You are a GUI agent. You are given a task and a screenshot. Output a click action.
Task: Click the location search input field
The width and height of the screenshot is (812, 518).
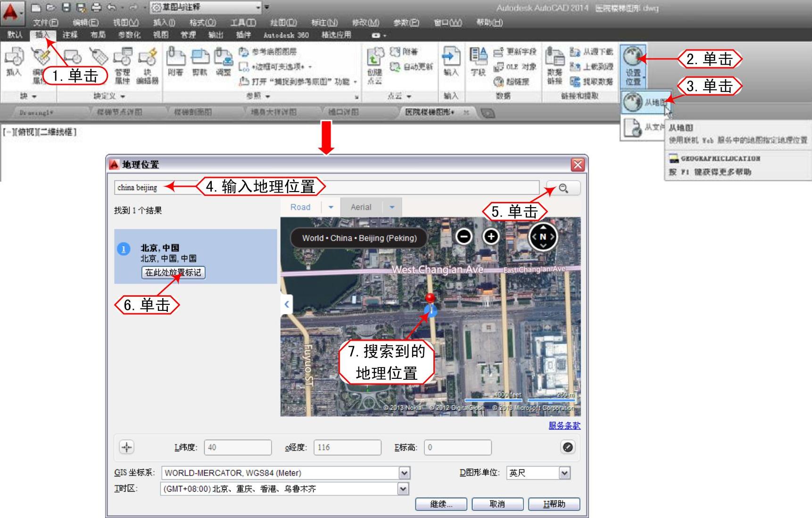click(x=325, y=188)
